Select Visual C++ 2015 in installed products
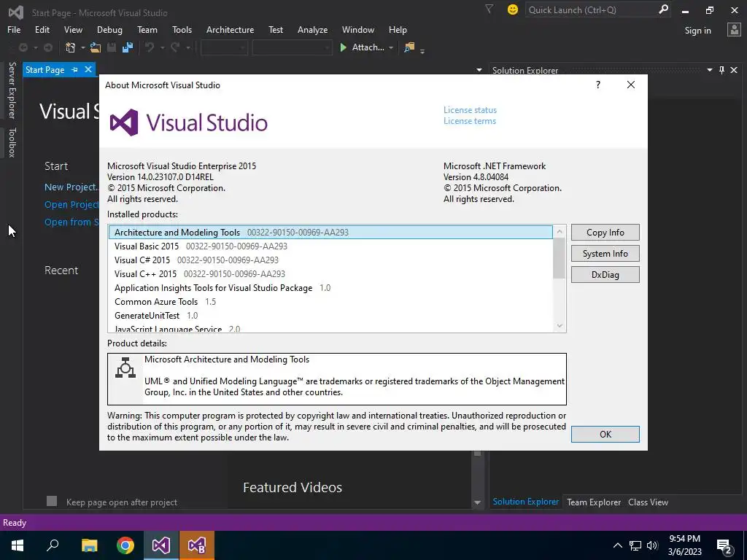The image size is (747, 560). tap(330, 274)
